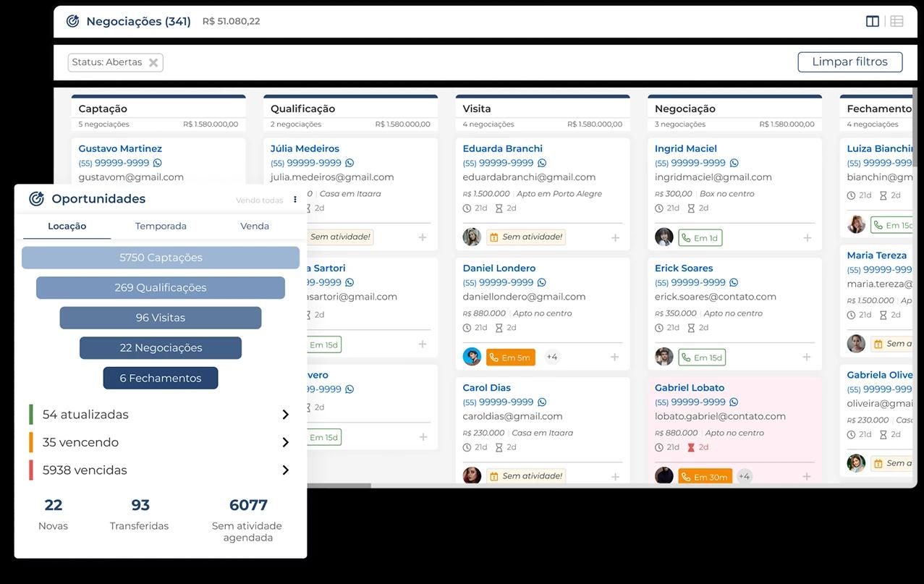Click the 22 Novas counter
Viewport: 924px width, 584px height.
pos(53,514)
